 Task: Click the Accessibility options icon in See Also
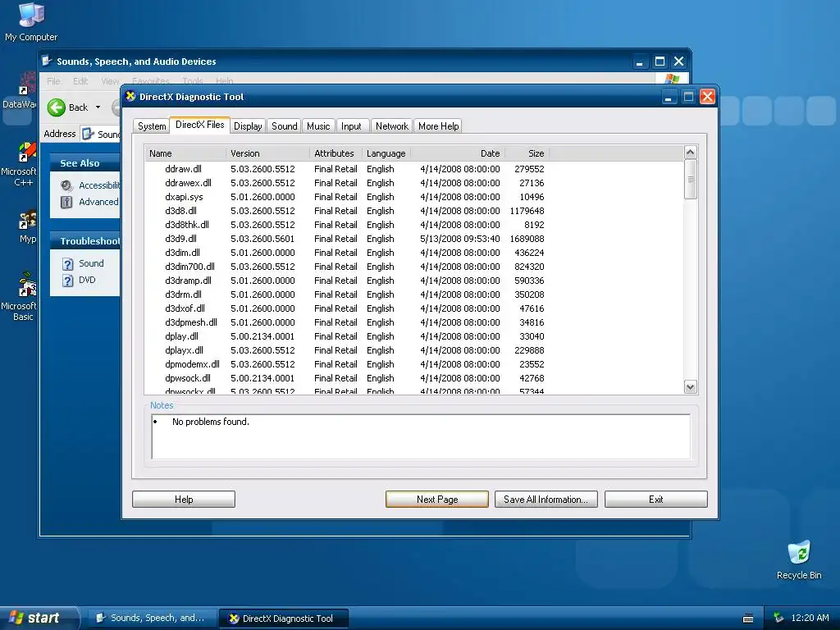tap(66, 185)
